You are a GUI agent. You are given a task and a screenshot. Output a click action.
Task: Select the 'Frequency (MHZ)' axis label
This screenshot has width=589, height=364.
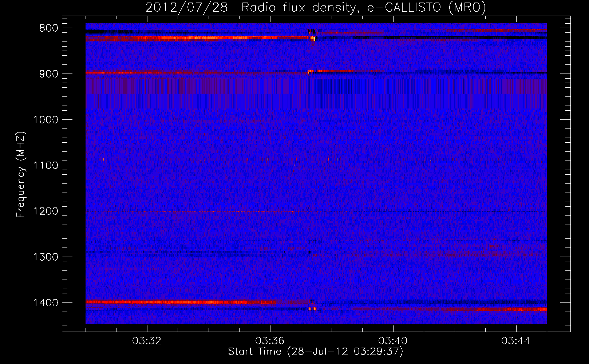[x=21, y=175]
